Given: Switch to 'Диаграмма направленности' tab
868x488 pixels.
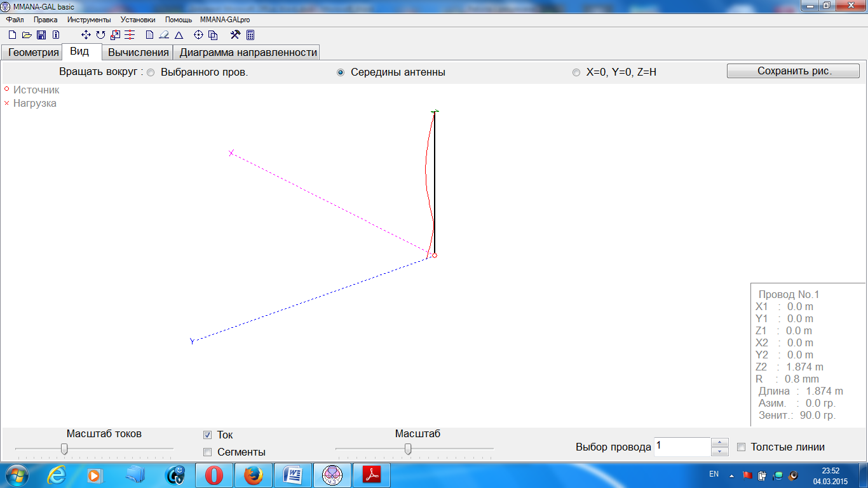Looking at the screenshot, I should click(248, 53).
